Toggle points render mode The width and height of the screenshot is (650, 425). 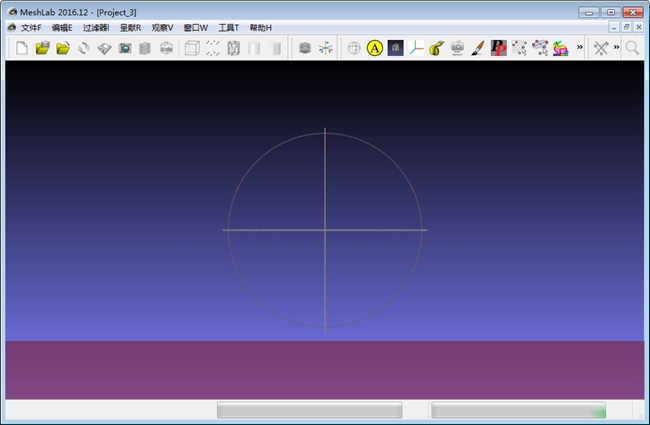213,48
